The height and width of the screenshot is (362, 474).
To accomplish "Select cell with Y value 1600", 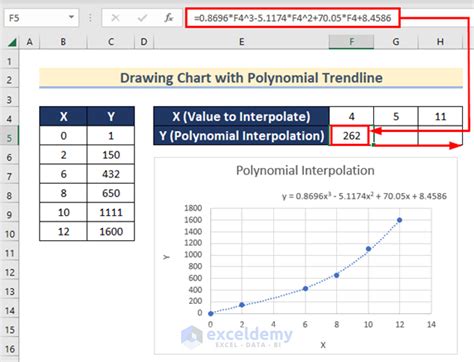I will (x=111, y=231).
